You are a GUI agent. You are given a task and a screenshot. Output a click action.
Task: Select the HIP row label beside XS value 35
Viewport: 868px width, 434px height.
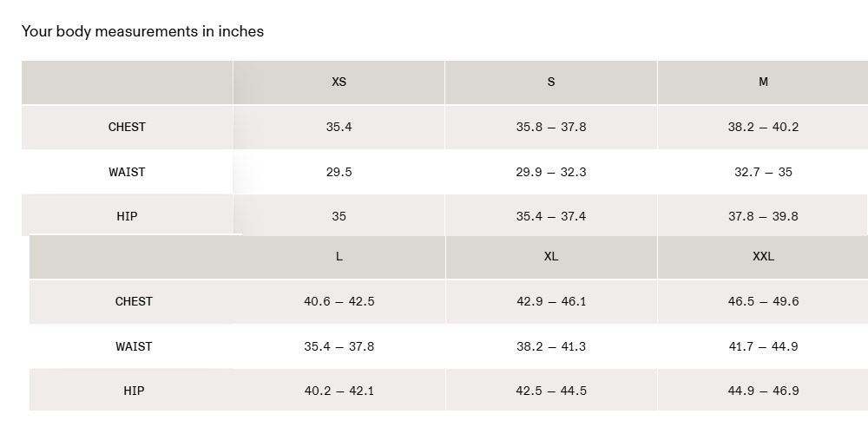(127, 216)
